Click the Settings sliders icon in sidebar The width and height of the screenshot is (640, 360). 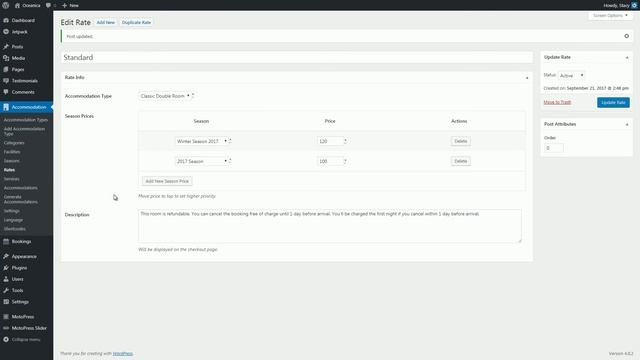point(6,302)
